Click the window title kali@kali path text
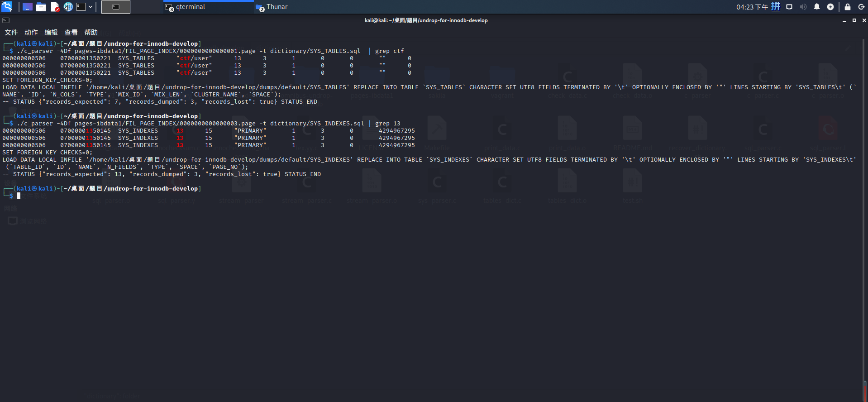The image size is (868, 402). tap(426, 20)
